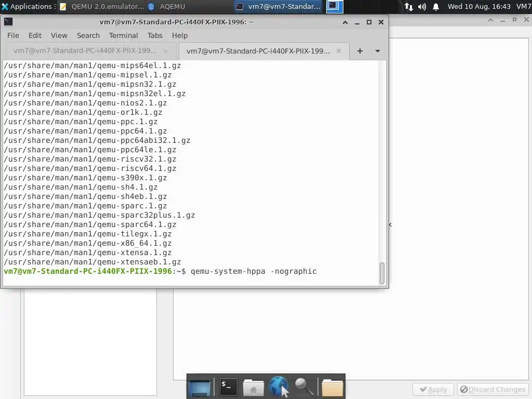Screen dimensions: 532x399
Task: Click the roll-up arrow in terminal title bar
Action: pyautogui.click(x=345, y=22)
